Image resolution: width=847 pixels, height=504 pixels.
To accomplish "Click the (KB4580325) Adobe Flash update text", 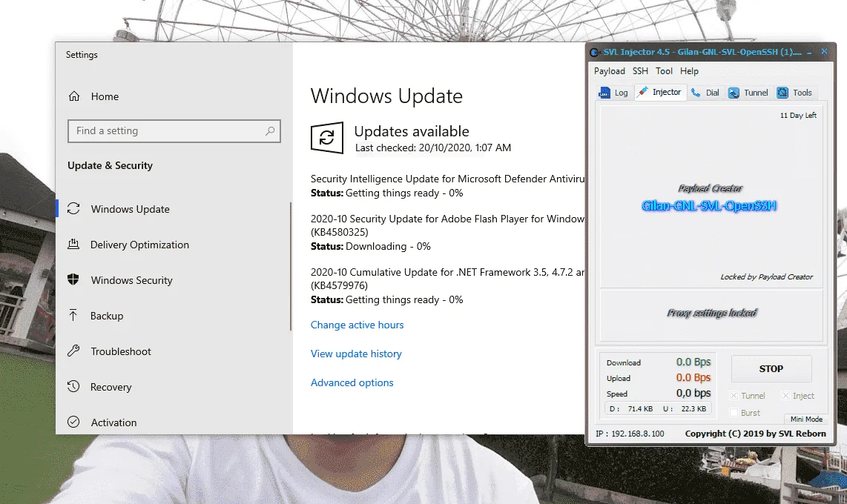I will tap(339, 232).
